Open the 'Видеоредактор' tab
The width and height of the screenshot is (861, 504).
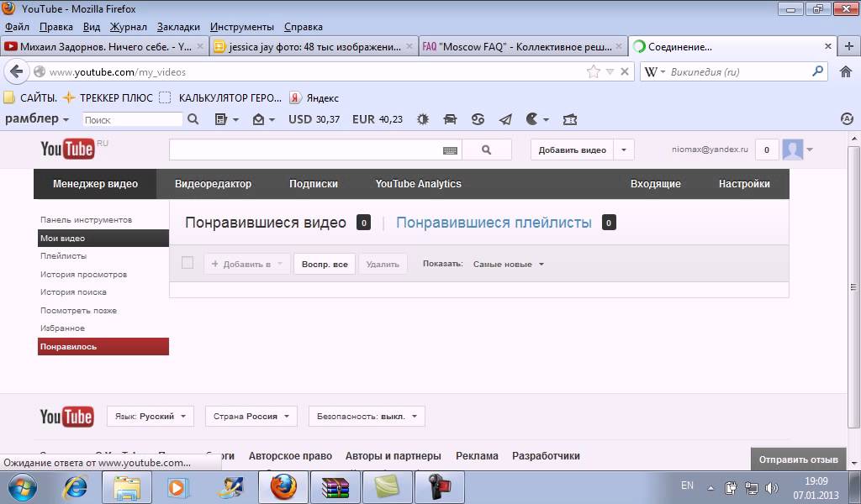pyautogui.click(x=213, y=184)
